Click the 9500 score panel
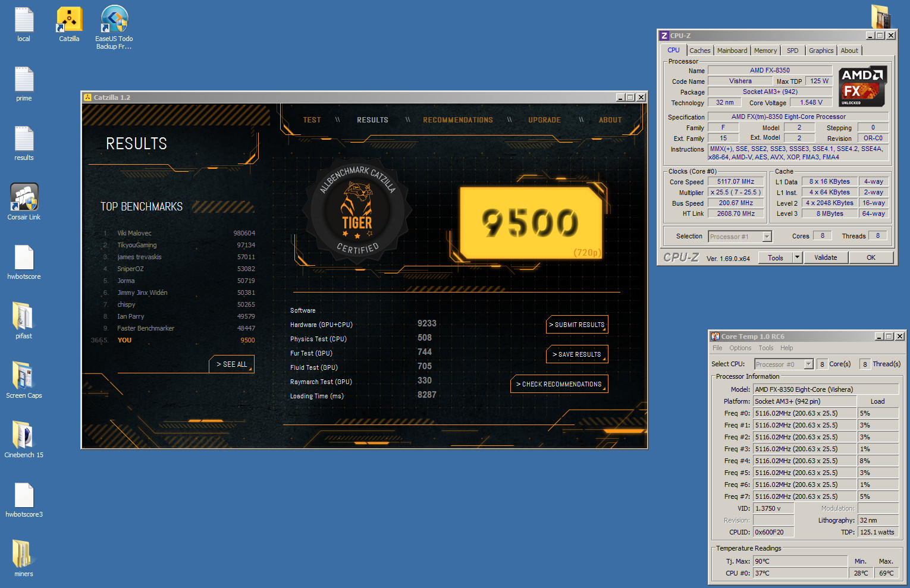The height and width of the screenshot is (588, 910). [x=531, y=223]
